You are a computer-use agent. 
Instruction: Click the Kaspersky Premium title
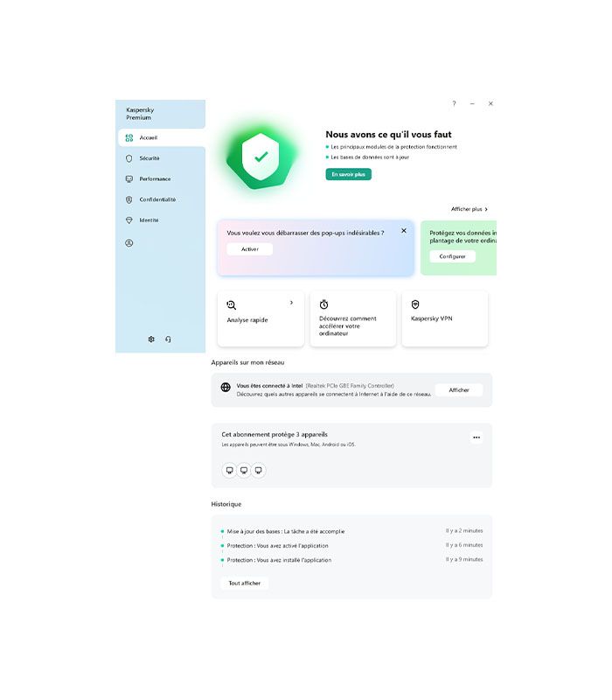(140, 114)
